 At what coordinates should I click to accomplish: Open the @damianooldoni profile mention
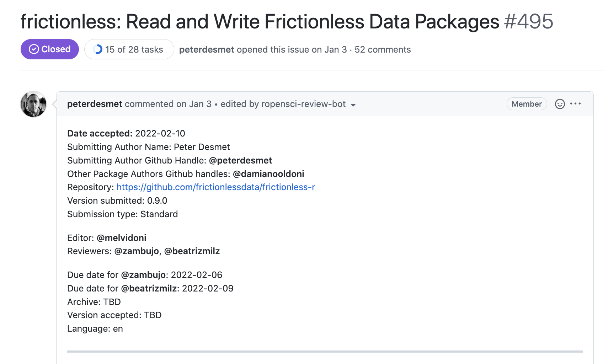(268, 174)
